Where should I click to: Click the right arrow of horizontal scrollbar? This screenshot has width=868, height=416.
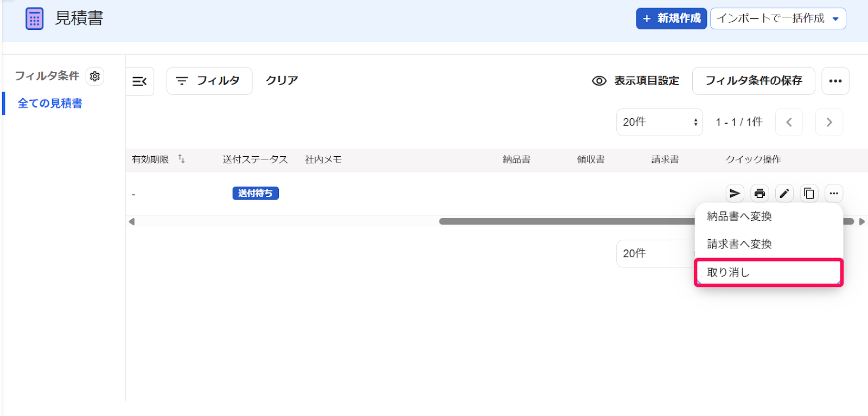click(x=861, y=221)
